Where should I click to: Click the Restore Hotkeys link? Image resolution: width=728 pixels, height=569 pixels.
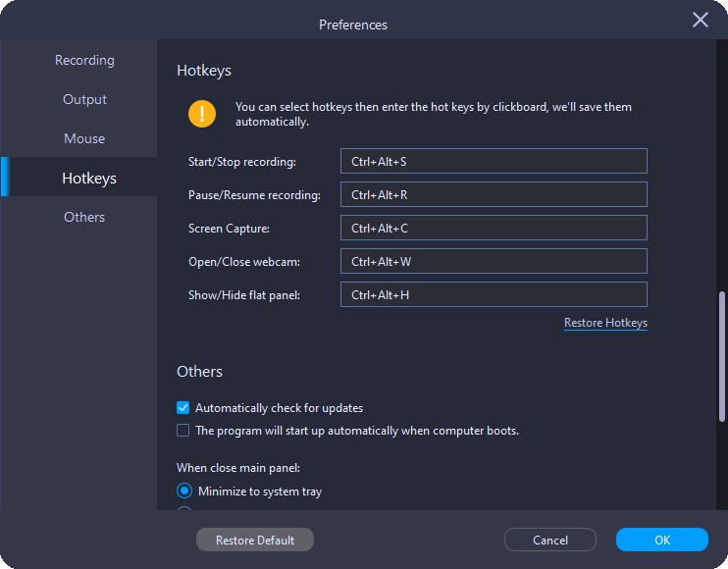point(605,323)
